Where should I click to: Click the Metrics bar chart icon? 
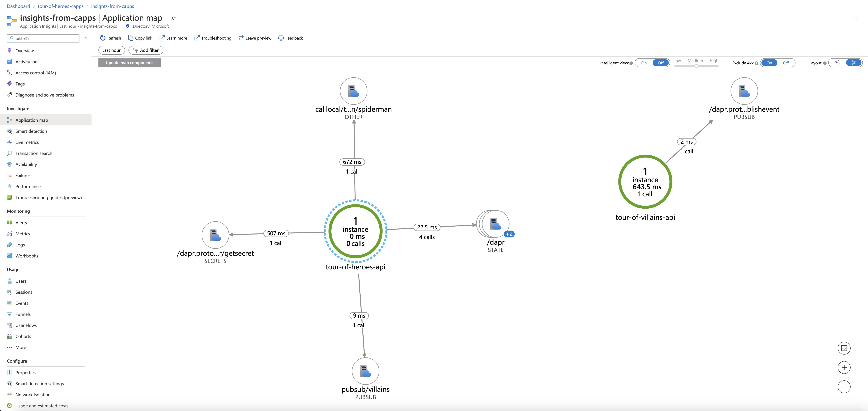click(x=9, y=234)
